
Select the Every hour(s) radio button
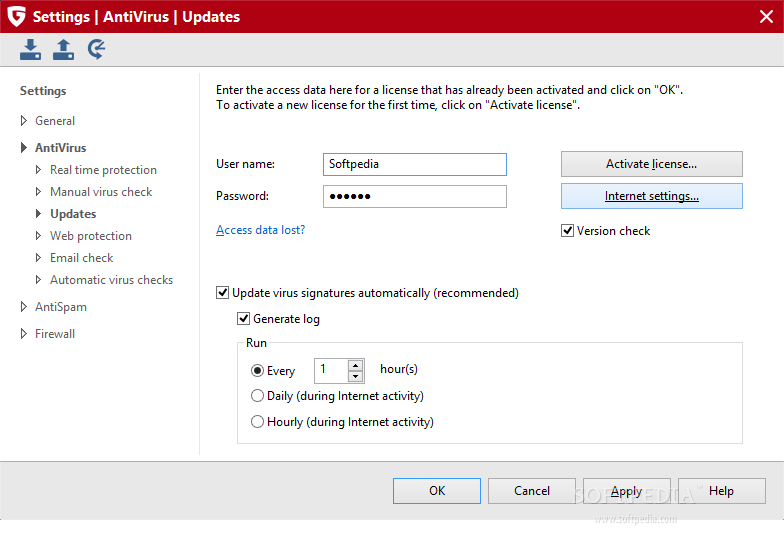[x=257, y=370]
